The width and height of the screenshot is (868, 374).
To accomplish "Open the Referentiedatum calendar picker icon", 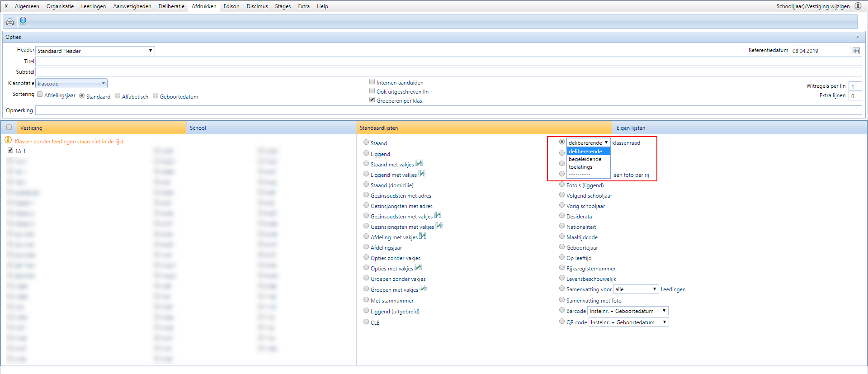I will [x=856, y=51].
